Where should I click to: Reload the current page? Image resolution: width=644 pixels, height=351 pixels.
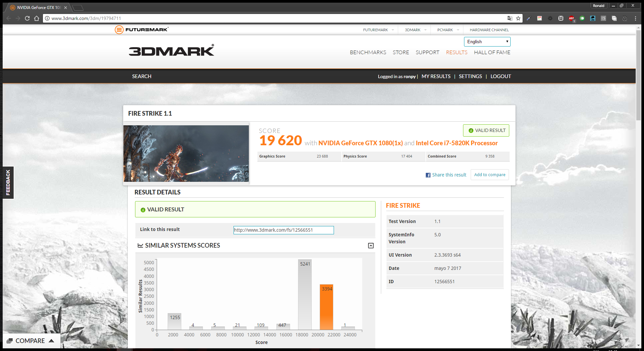coord(27,18)
